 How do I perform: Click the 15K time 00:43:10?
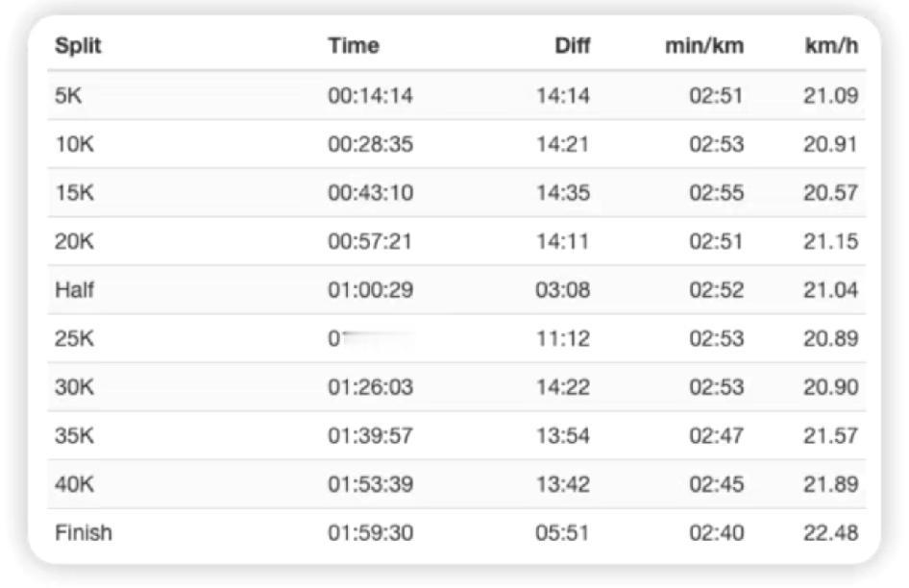pos(370,193)
